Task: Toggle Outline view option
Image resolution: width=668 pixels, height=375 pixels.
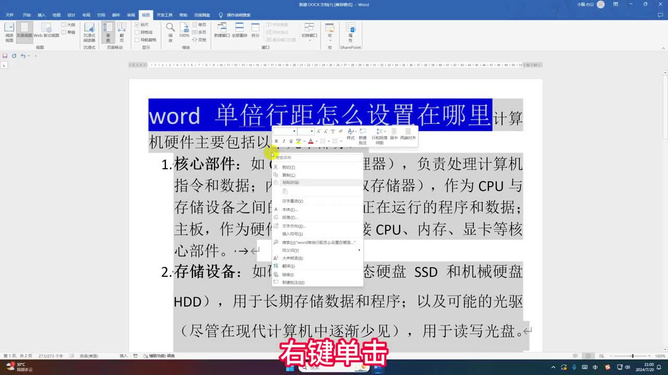Action: [x=68, y=25]
